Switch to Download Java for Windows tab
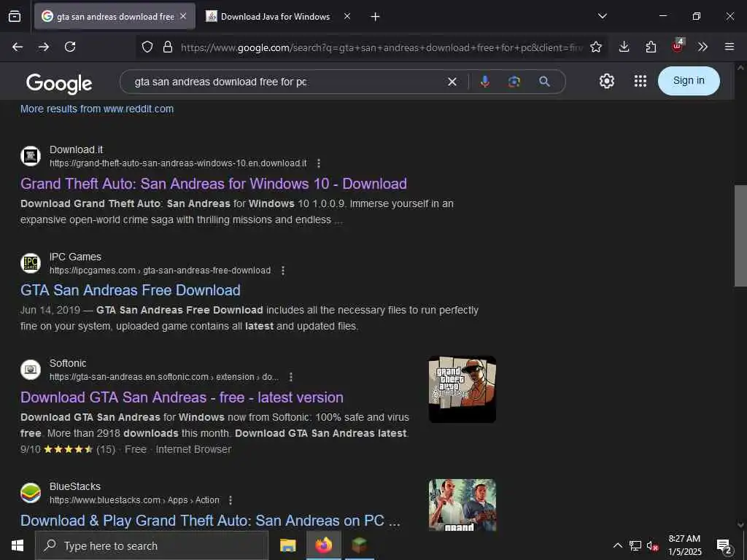Image resolution: width=747 pixels, height=560 pixels. (275, 17)
